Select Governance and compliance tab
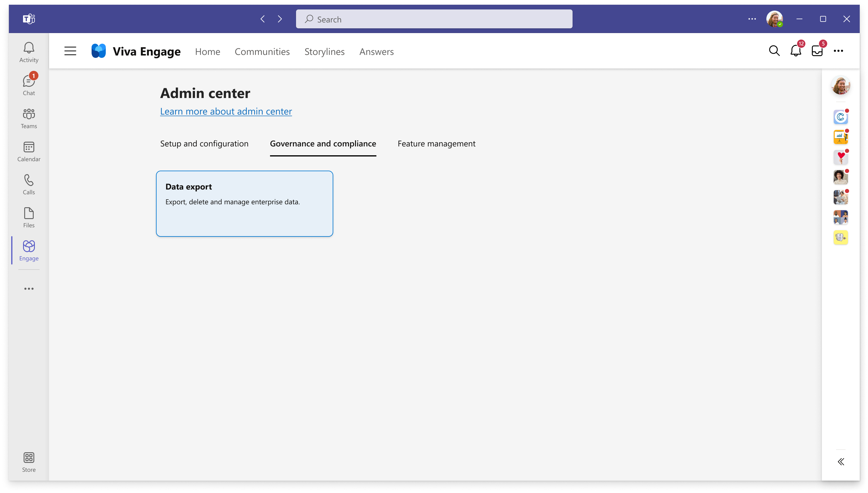Viewport: 868px width, 493px height. coord(323,143)
